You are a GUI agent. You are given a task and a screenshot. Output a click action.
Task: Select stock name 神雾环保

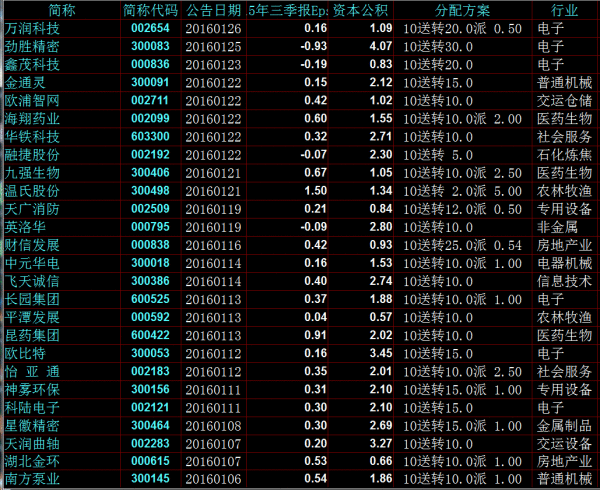32,389
